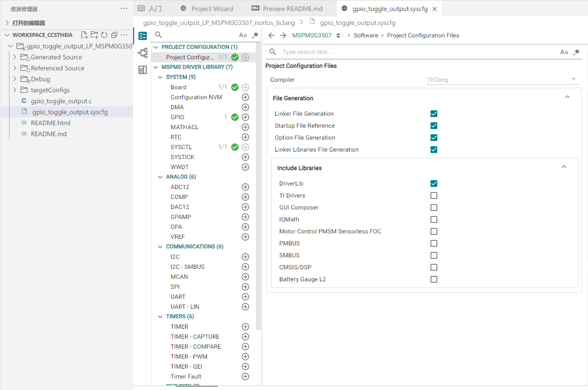
Task: Enable Battery Gauge L2 library
Action: pyautogui.click(x=434, y=279)
